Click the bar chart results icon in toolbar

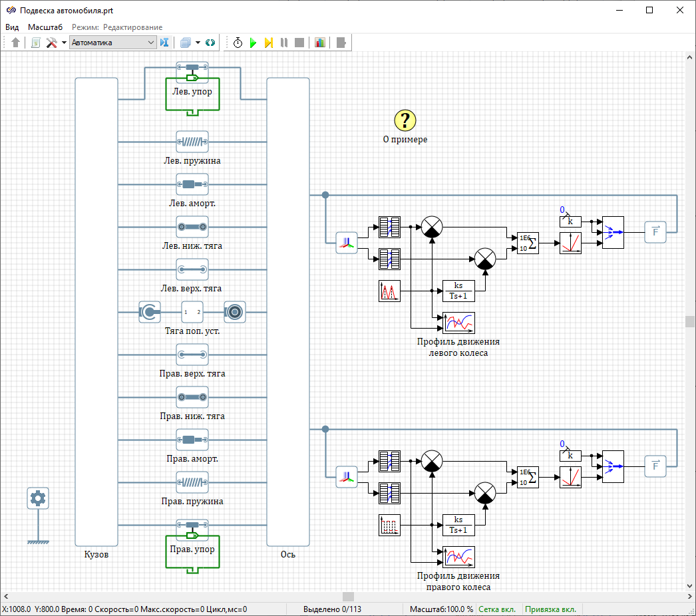[320, 43]
